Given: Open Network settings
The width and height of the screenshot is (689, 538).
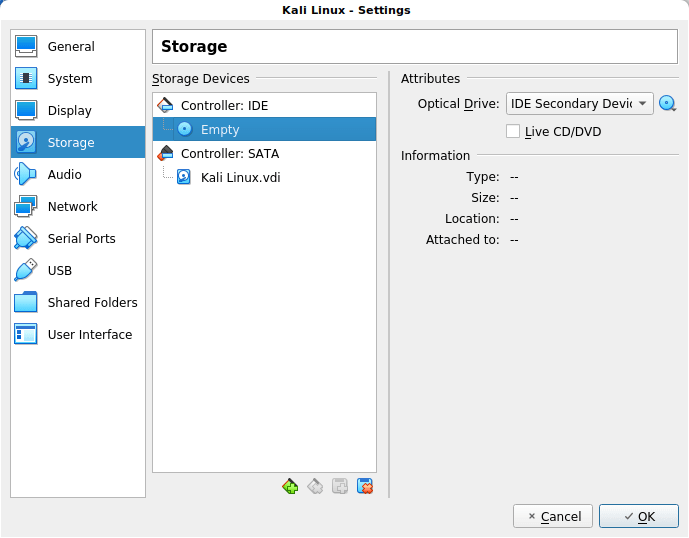Looking at the screenshot, I should [78, 206].
